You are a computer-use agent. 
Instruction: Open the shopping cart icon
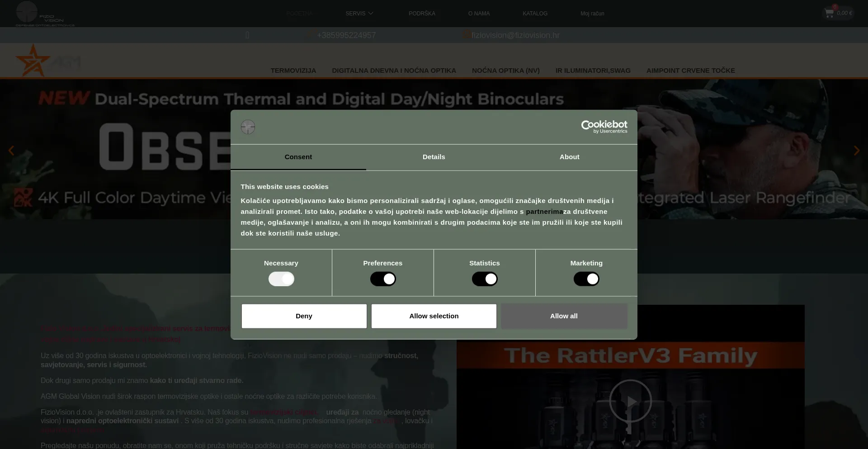point(829,14)
